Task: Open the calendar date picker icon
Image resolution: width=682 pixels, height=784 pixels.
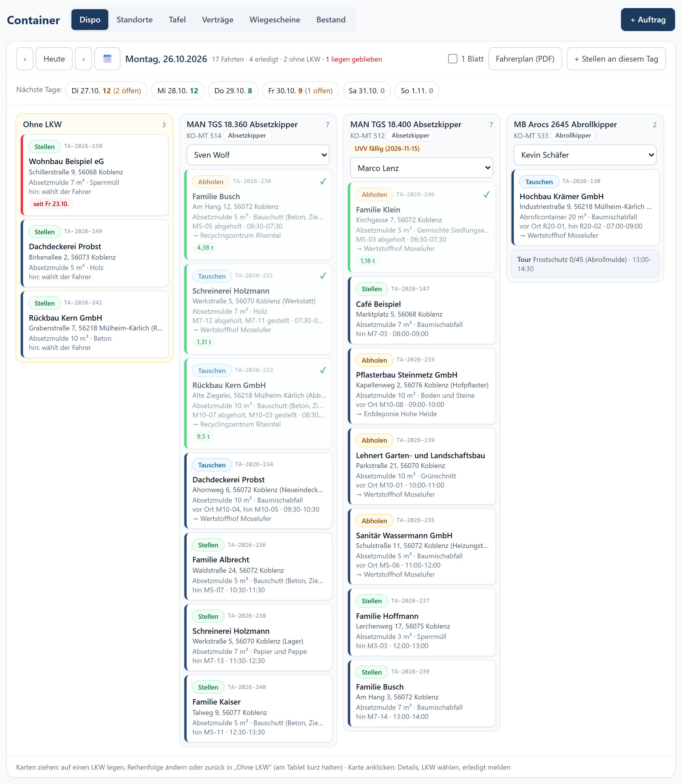Action: [107, 59]
